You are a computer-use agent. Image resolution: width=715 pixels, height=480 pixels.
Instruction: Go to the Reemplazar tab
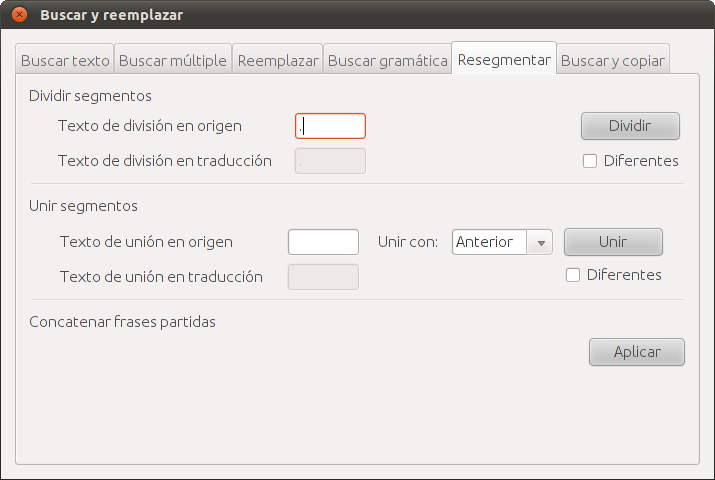[278, 60]
